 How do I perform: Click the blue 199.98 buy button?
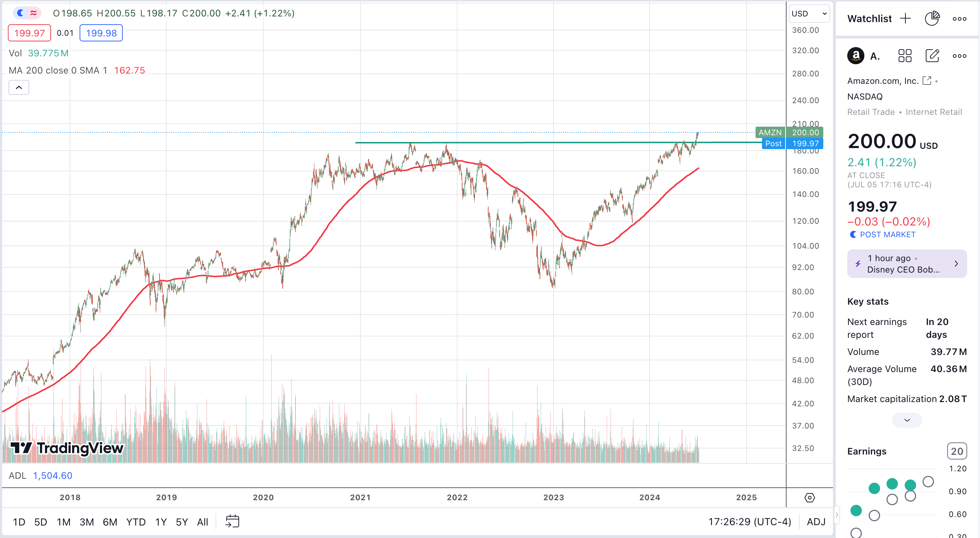point(101,33)
